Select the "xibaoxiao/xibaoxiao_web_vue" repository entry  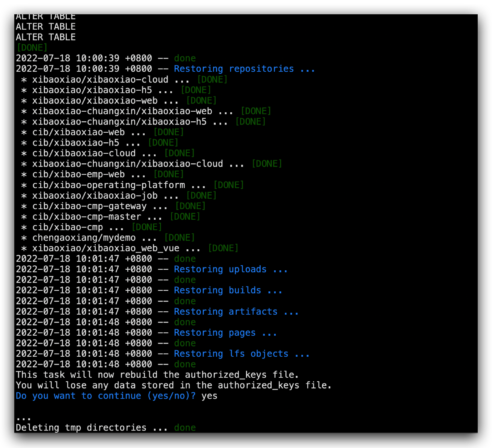[x=106, y=248]
